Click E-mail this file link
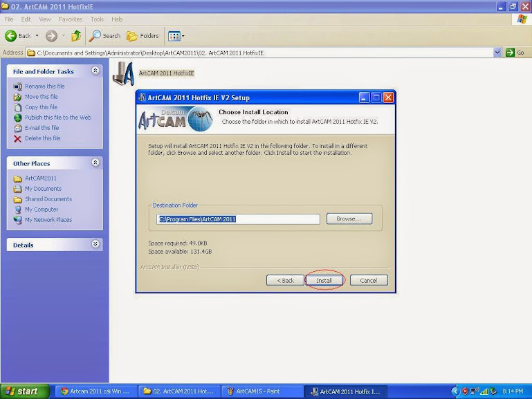Screen dimensions: 532x399 point(42,128)
